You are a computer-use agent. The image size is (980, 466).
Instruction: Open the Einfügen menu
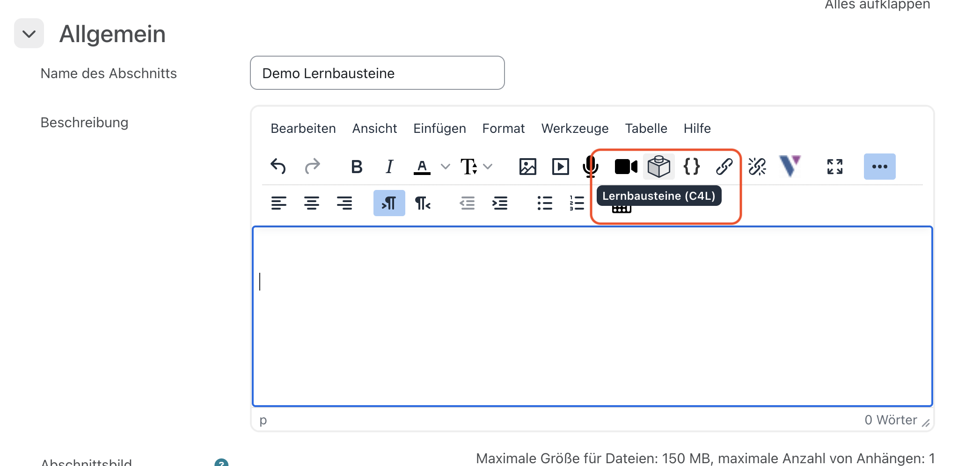439,129
